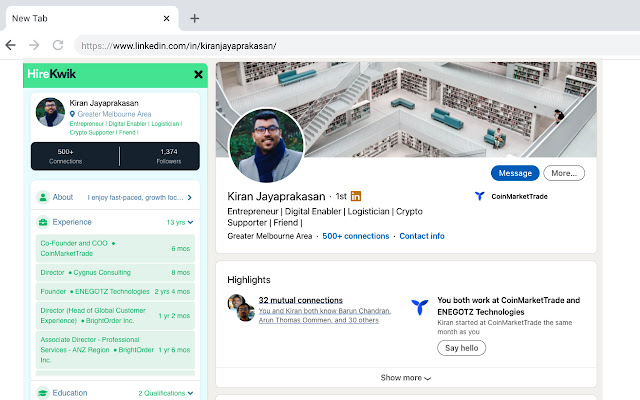Click the 1st degree connection label
The height and width of the screenshot is (400, 640).
click(341, 196)
